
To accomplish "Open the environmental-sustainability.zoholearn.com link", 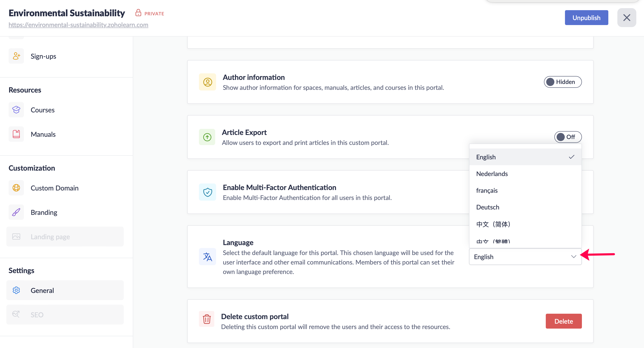I will tap(78, 25).
